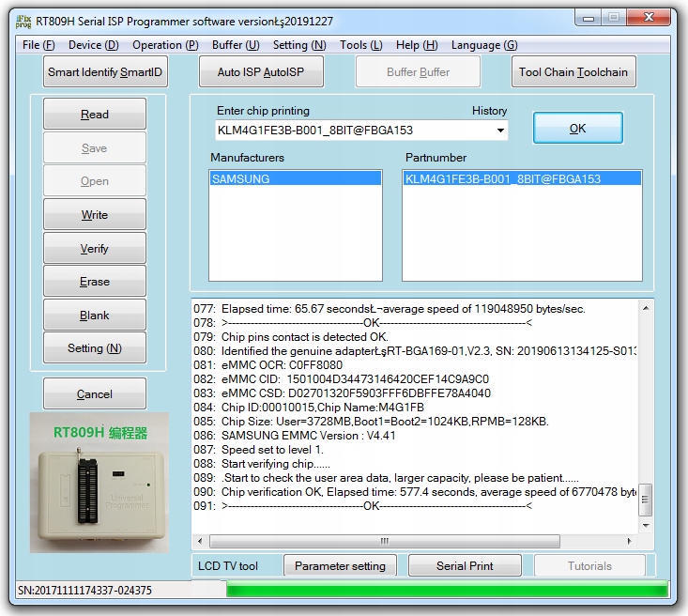Click the green progress bar

click(x=447, y=590)
